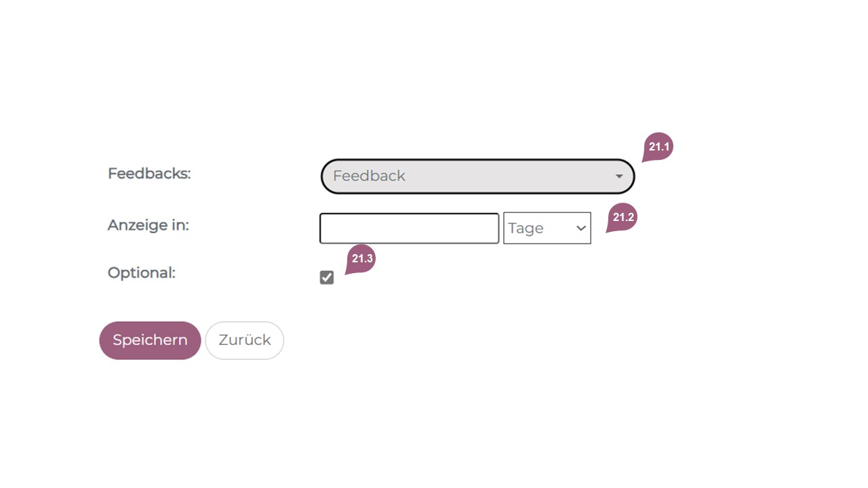Click the 21.3 annotation marker
This screenshot has width=868, height=488.
tap(362, 259)
